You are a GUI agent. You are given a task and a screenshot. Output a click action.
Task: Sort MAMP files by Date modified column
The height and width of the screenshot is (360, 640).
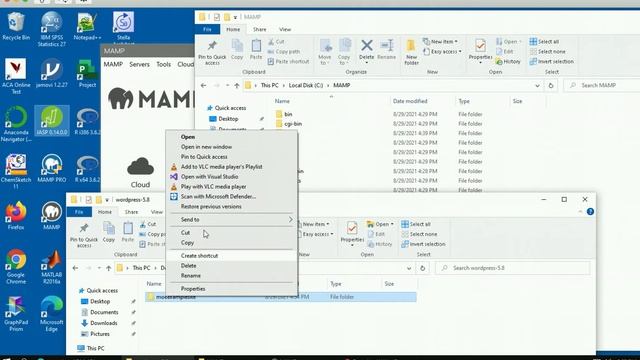[x=410, y=101]
